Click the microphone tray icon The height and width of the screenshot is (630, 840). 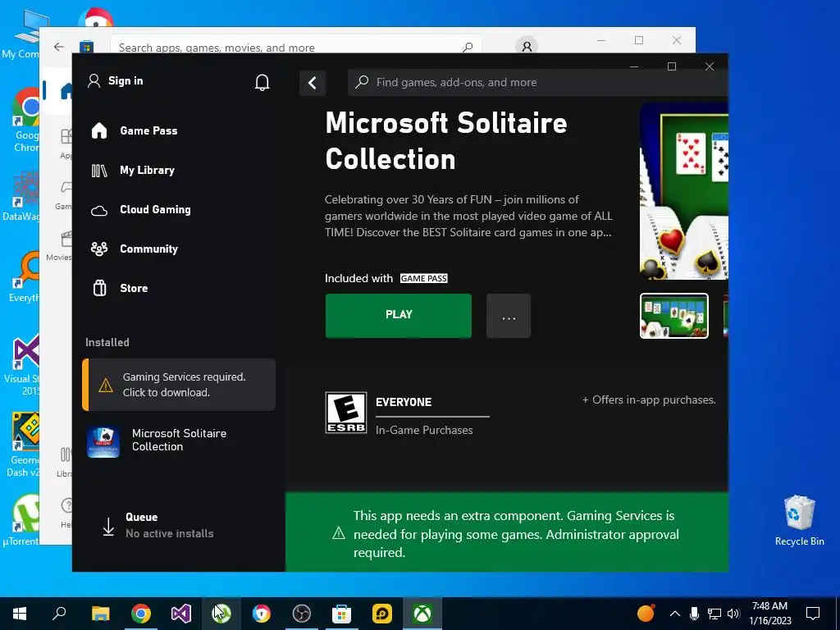click(x=694, y=614)
